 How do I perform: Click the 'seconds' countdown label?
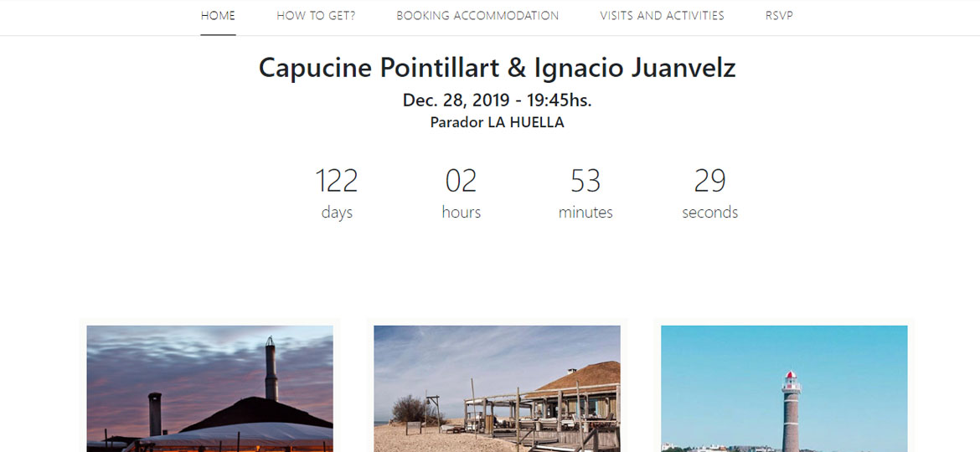(710, 213)
